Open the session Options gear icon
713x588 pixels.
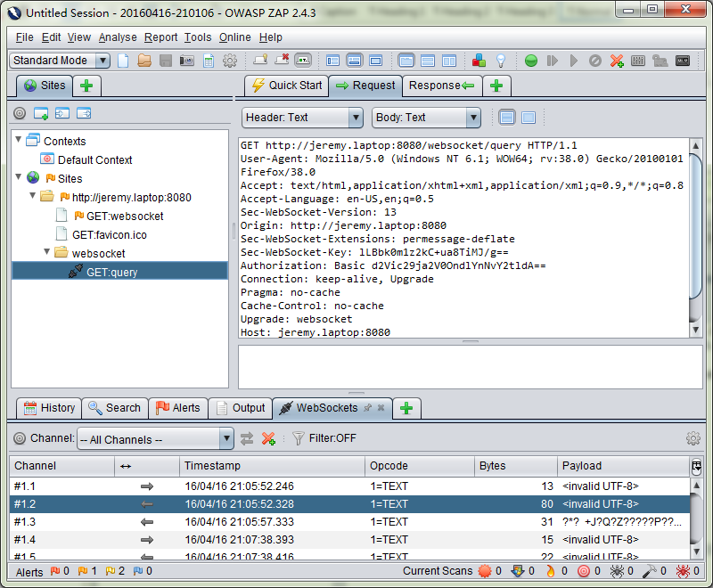[x=229, y=61]
